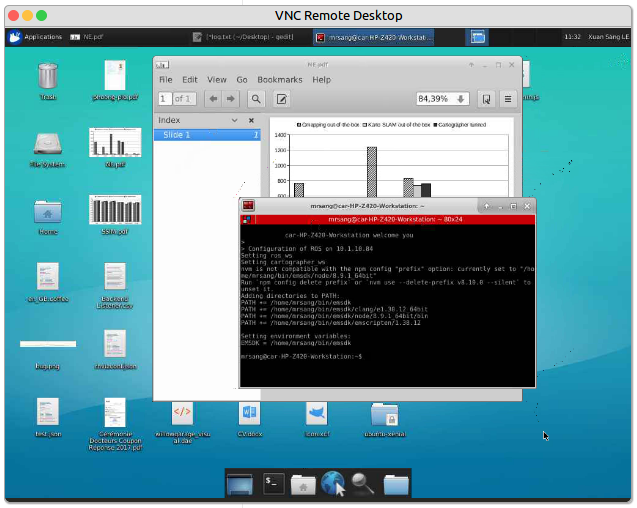Open the View menu
Image resolution: width=637 pixels, height=508 pixels.
point(217,80)
